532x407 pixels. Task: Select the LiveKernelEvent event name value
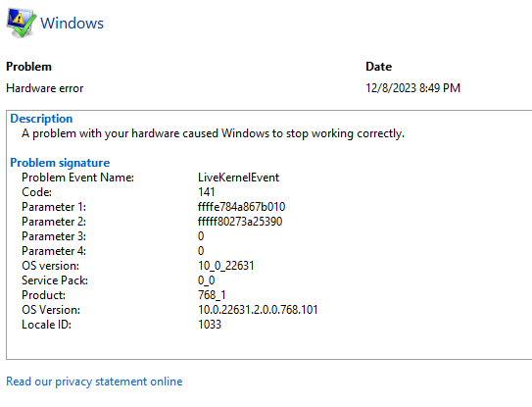(x=238, y=178)
